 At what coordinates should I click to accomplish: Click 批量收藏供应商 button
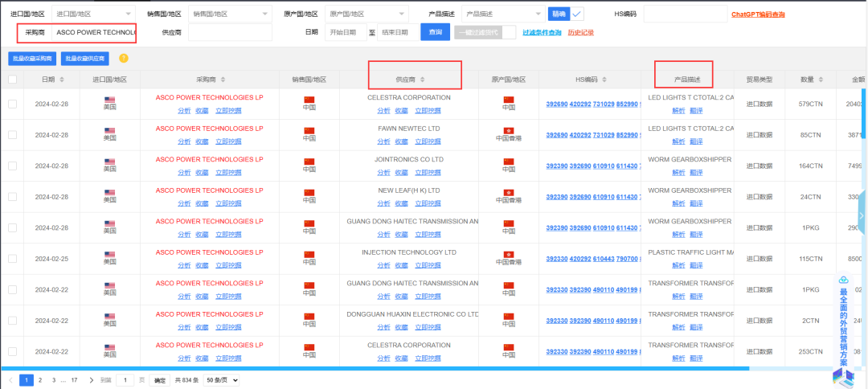point(85,59)
